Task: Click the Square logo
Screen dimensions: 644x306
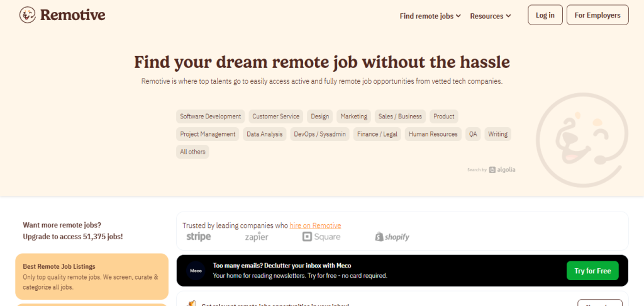Action: click(x=321, y=237)
